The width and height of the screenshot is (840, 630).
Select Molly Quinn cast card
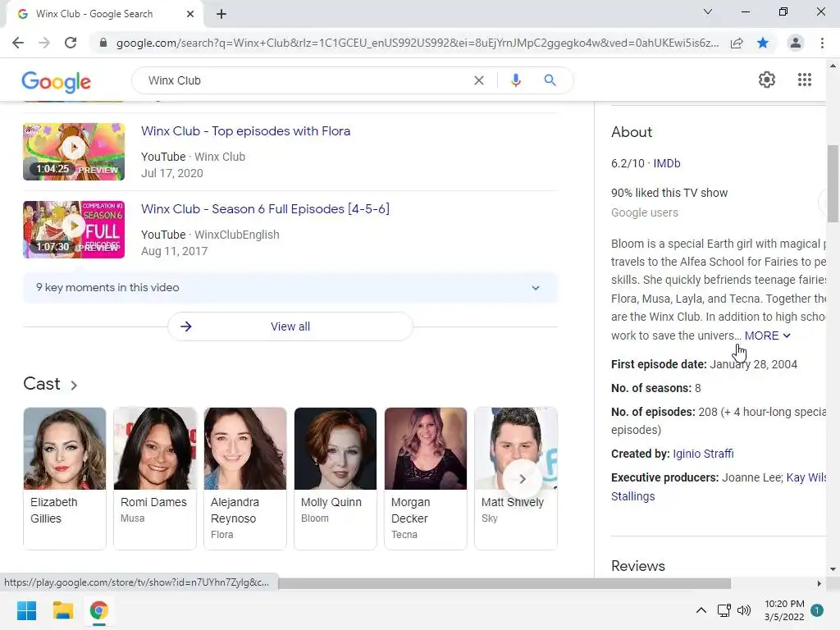336,478
